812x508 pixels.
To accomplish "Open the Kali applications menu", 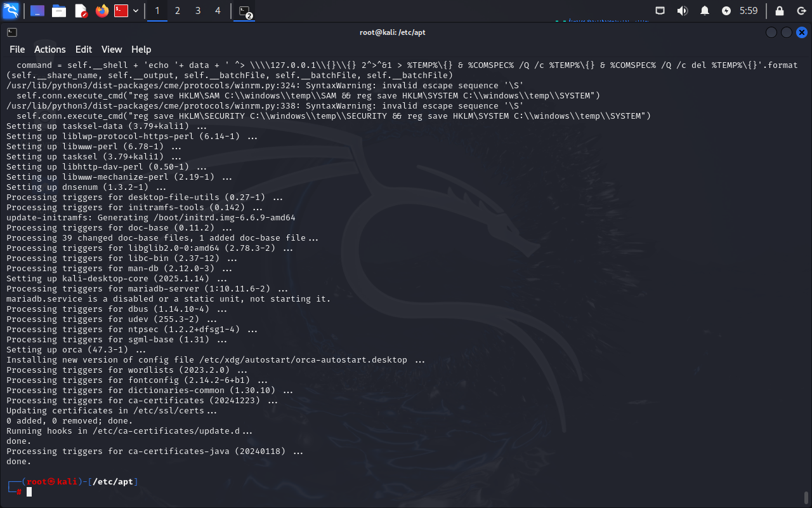I will pyautogui.click(x=11, y=11).
